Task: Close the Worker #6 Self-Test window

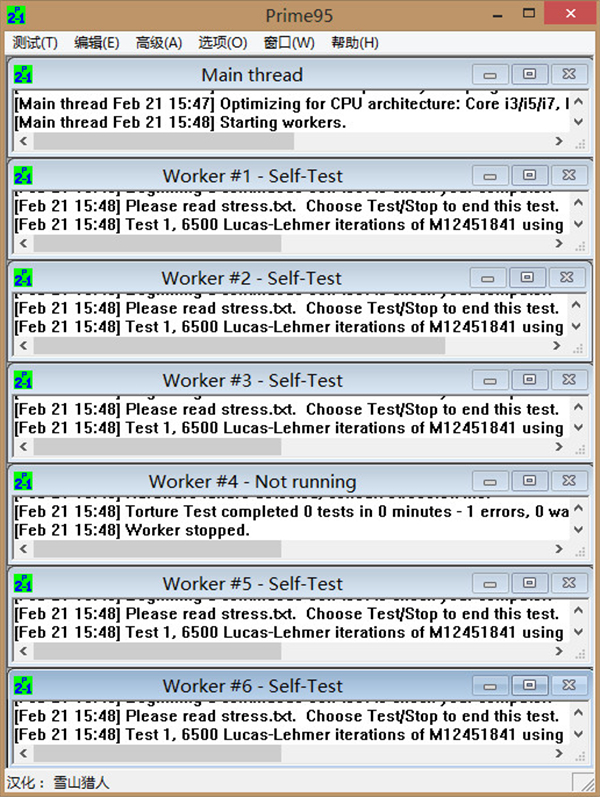Action: pyautogui.click(x=568, y=687)
